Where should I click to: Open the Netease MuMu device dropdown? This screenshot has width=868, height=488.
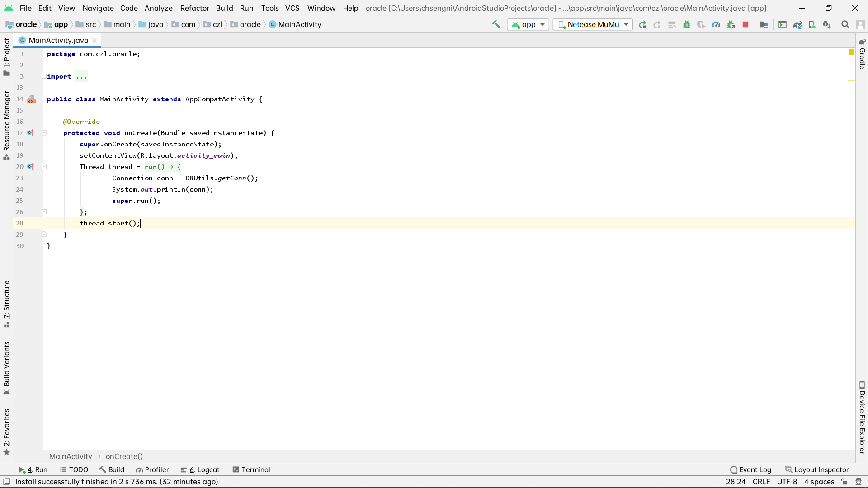coord(593,24)
